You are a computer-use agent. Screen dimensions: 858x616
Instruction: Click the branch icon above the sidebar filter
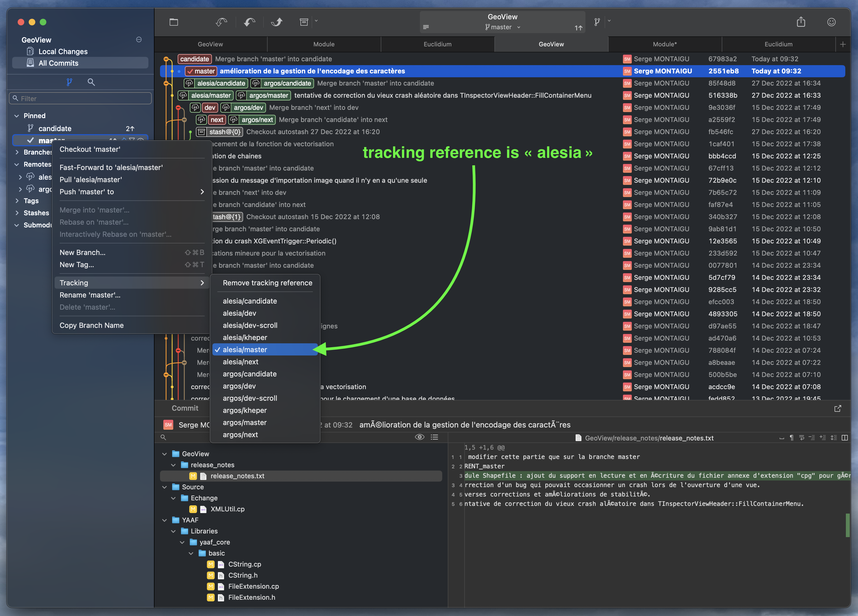pos(69,82)
